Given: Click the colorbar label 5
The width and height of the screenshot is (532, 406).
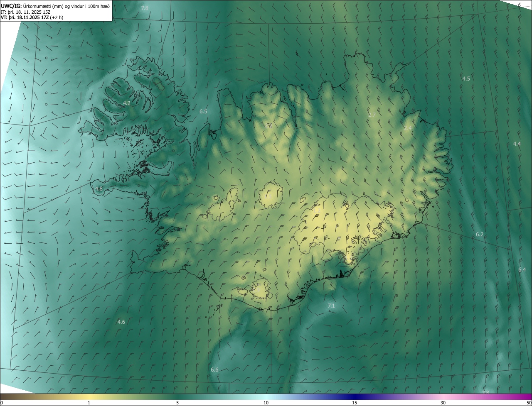Looking at the screenshot, I should click(x=177, y=403).
